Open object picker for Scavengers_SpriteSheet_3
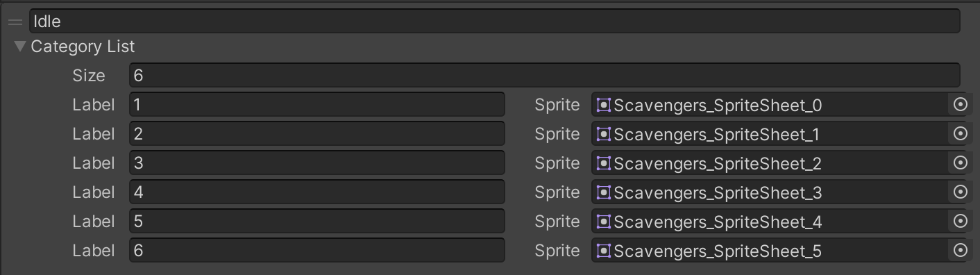 960,192
